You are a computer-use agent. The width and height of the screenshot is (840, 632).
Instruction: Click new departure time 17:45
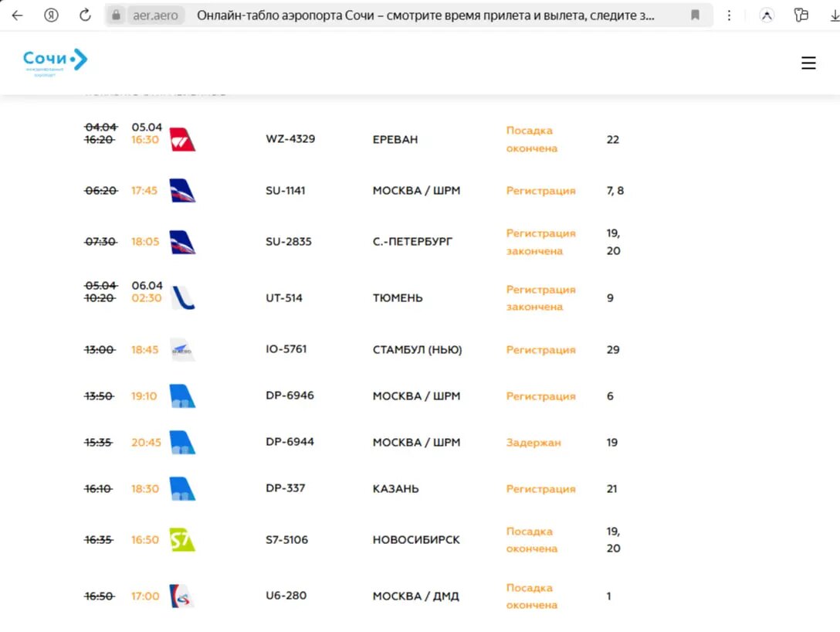144,190
